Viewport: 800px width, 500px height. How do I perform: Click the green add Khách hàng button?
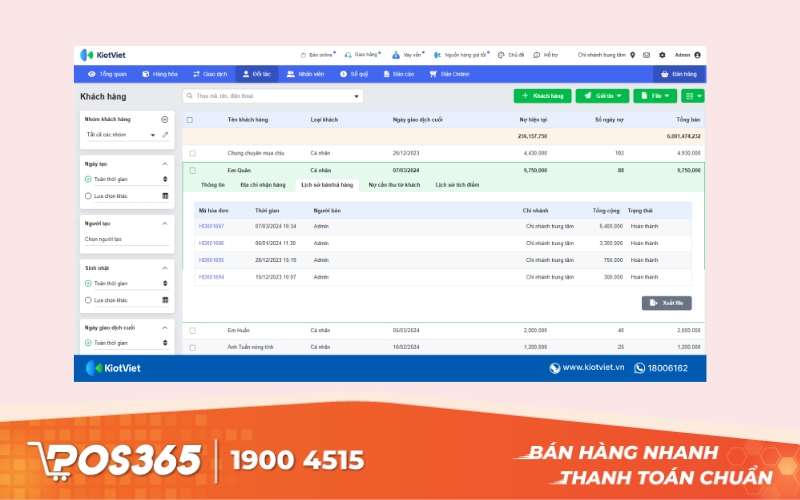[542, 96]
